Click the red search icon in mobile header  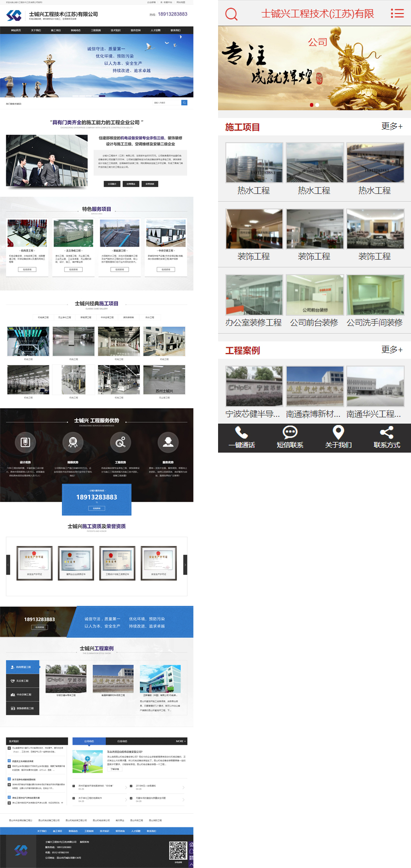(x=232, y=14)
